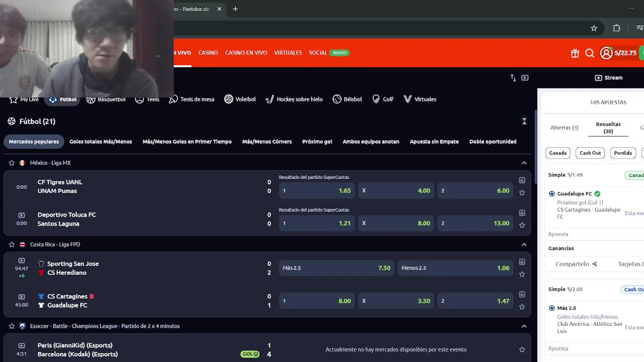Image resolution: width=644 pixels, height=362 pixels.
Task: Select Más/Menos Goles en Primer Tiempo tab
Action: click(x=187, y=142)
